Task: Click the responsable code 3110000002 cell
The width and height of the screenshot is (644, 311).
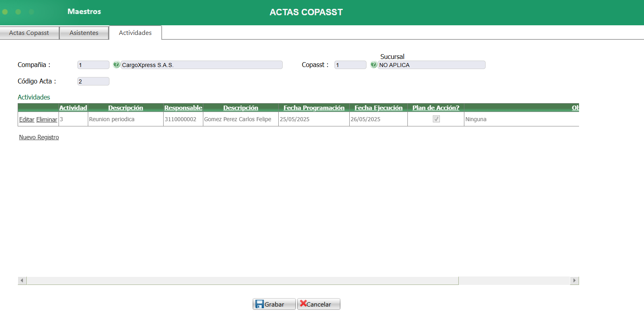Action: tap(183, 119)
